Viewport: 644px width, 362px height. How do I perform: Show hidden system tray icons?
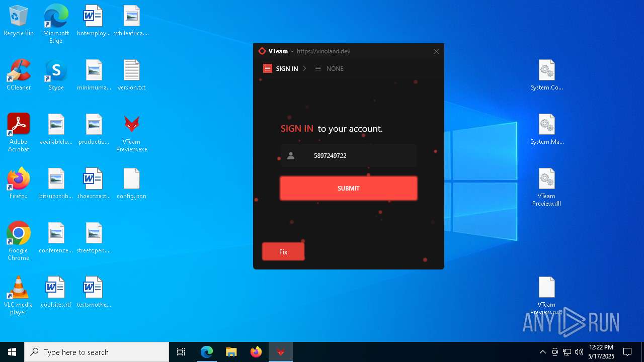coord(542,352)
